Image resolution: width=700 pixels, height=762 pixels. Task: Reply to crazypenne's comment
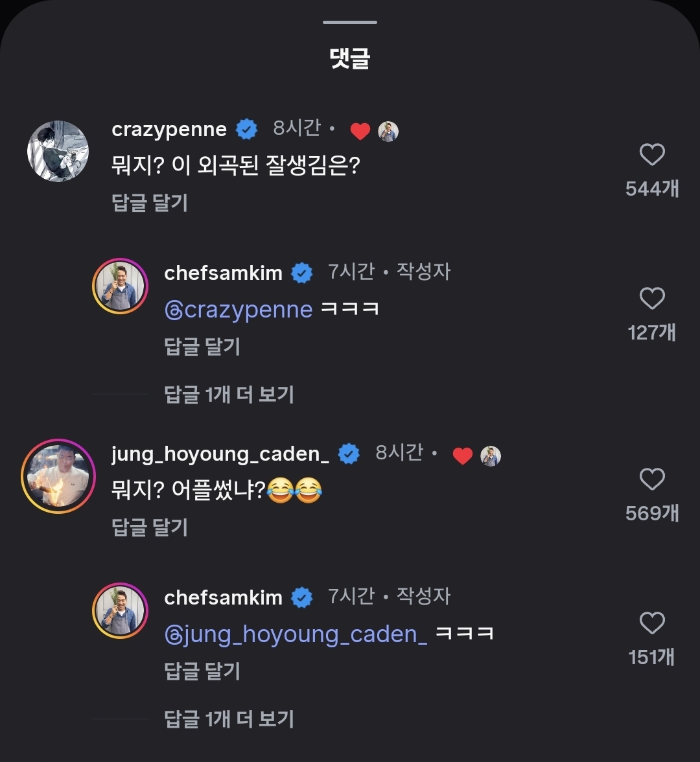tap(150, 203)
